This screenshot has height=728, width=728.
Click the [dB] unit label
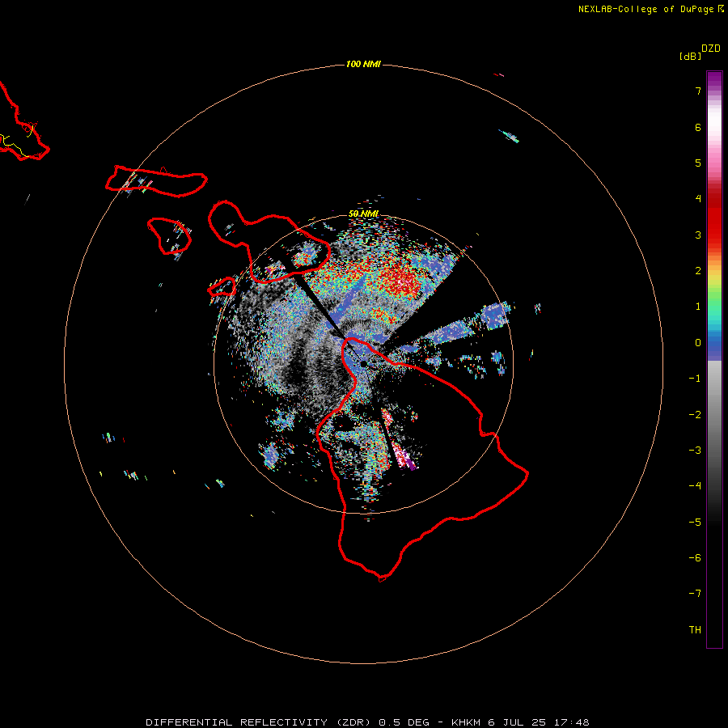[691, 56]
